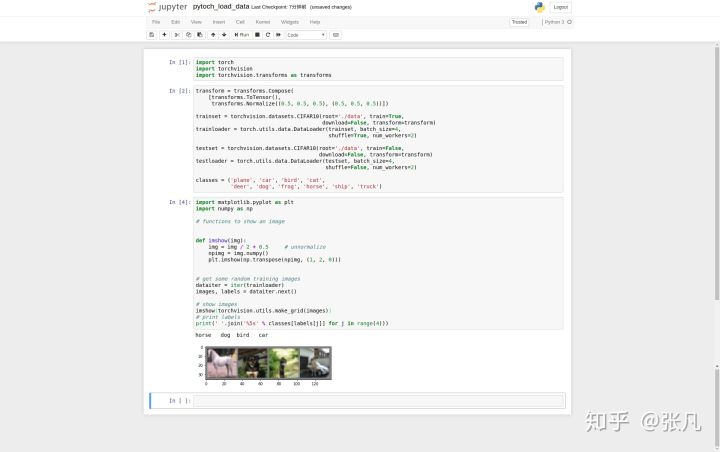Toggle the Trusted notebook indicator

(519, 21)
